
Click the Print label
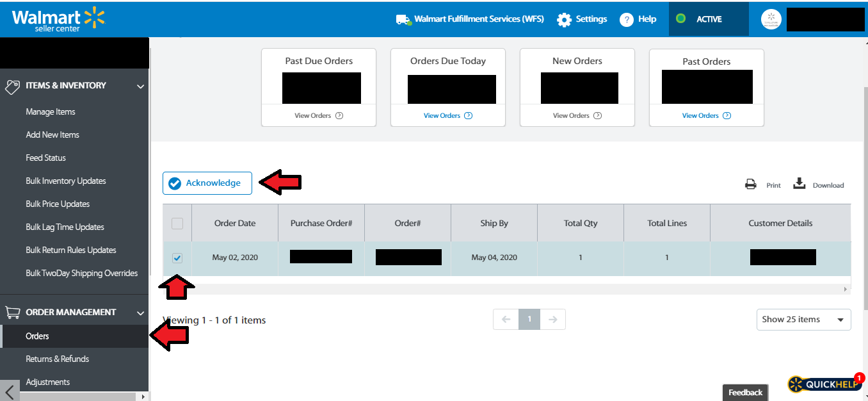point(773,185)
